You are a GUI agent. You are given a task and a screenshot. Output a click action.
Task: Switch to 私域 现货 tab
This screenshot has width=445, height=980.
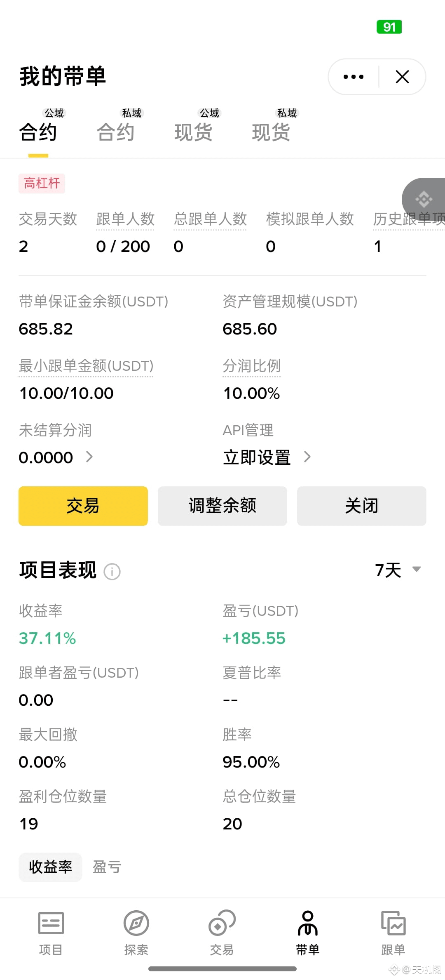[x=272, y=126]
